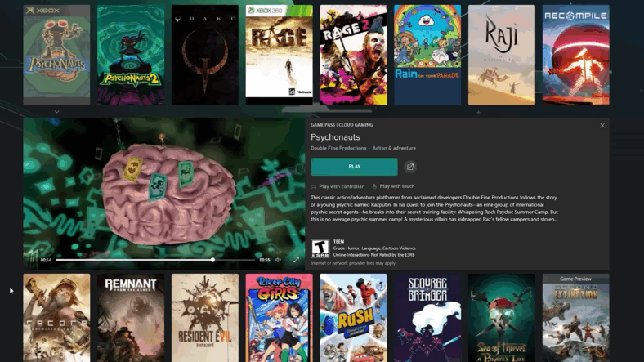Image resolution: width=644 pixels, height=362 pixels.
Task: Expand trailer video to fullscreen
Action: pos(296,260)
